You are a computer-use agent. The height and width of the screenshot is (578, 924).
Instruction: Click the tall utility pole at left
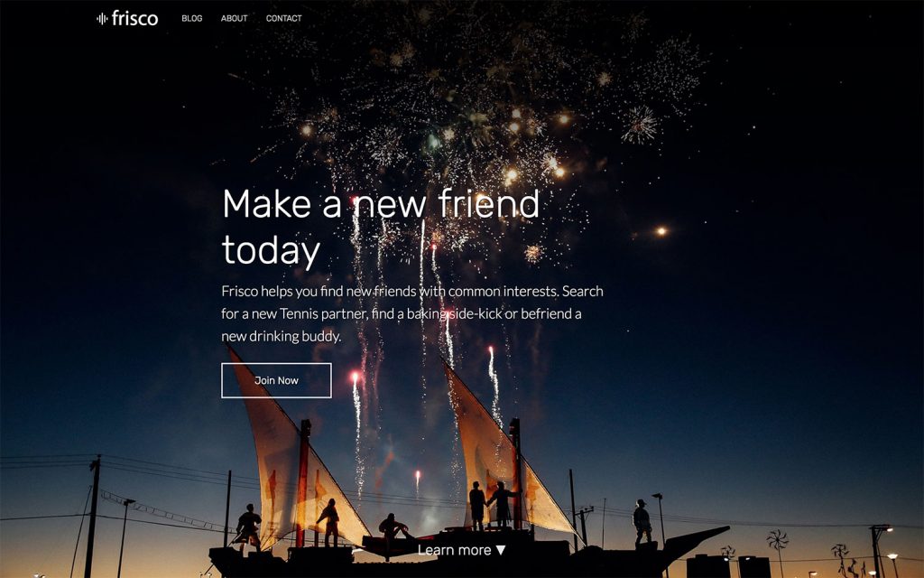(x=93, y=516)
